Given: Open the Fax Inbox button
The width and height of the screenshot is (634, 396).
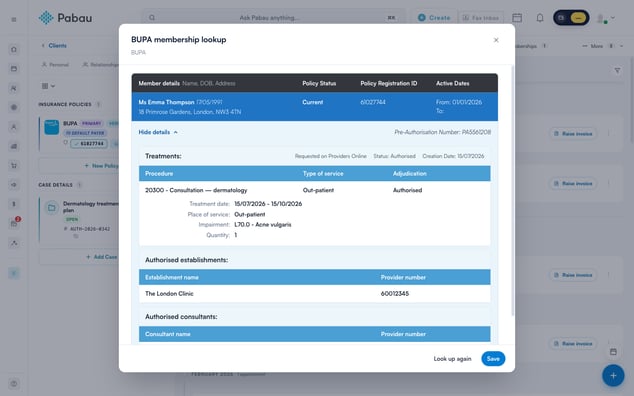Looking at the screenshot, I should coord(481,18).
